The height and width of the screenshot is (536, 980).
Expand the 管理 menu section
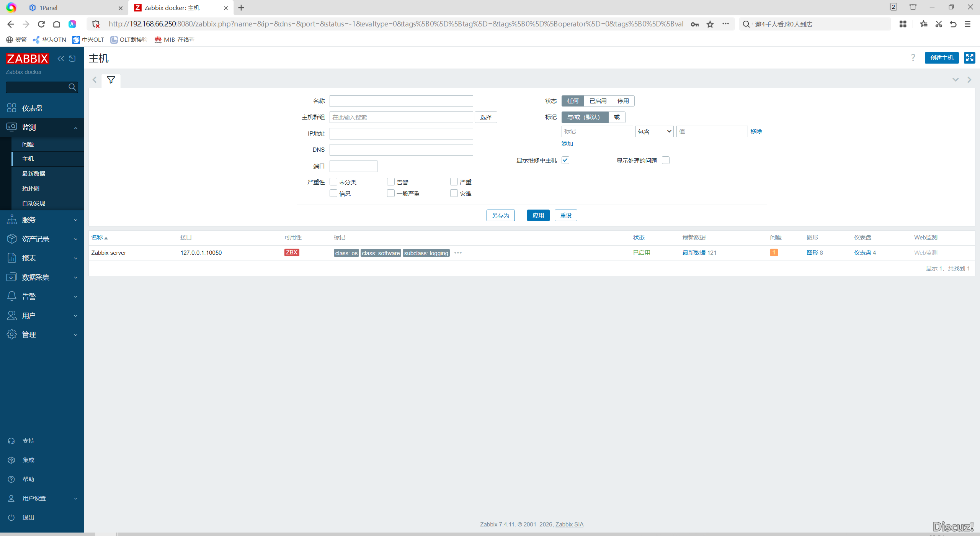point(42,334)
